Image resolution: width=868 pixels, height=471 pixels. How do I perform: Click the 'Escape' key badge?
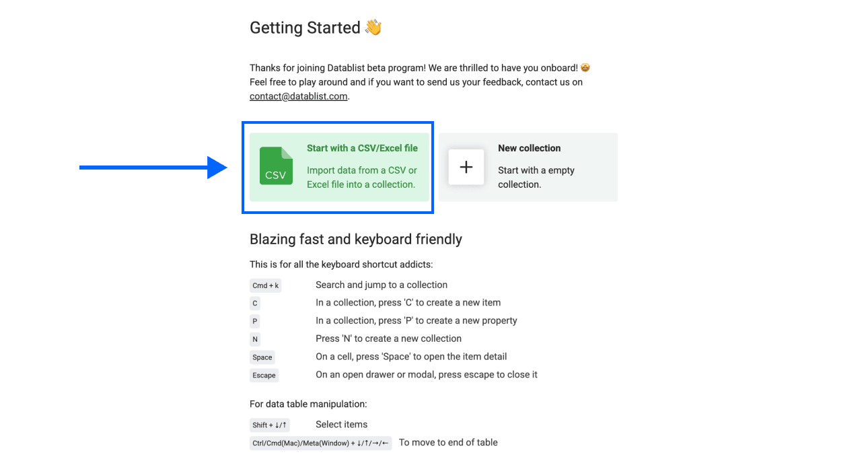(x=264, y=375)
